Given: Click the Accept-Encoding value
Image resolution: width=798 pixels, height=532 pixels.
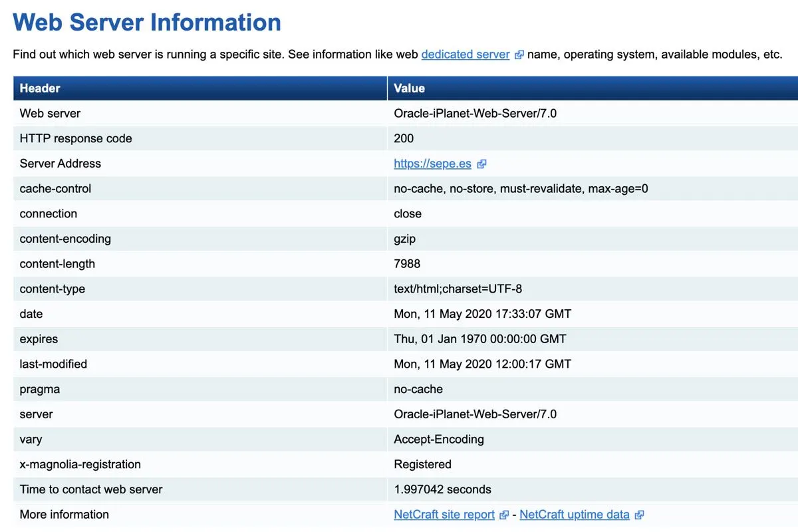Looking at the screenshot, I should click(439, 440).
